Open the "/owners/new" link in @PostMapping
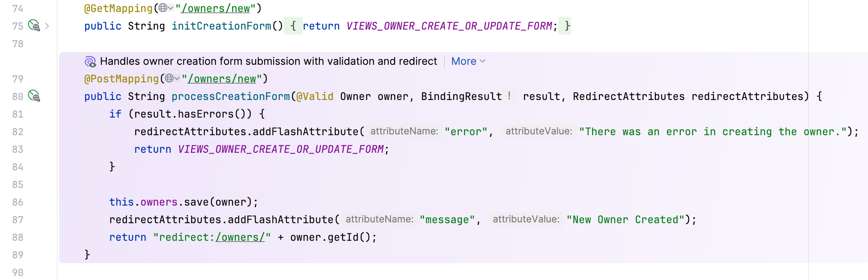This screenshot has height=280, width=868. (x=222, y=79)
